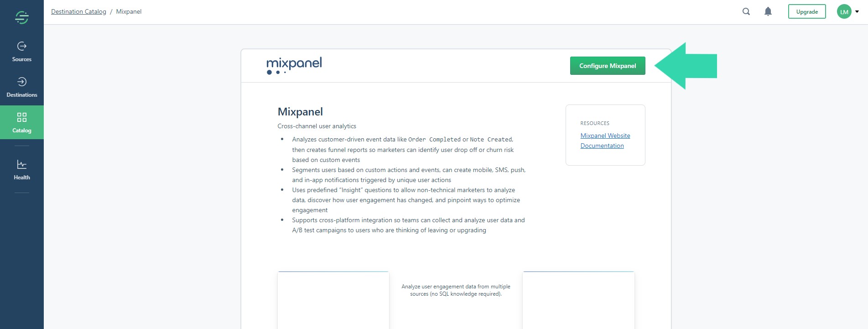
Task: Click the 'Order Completed' code text
Action: 434,140
